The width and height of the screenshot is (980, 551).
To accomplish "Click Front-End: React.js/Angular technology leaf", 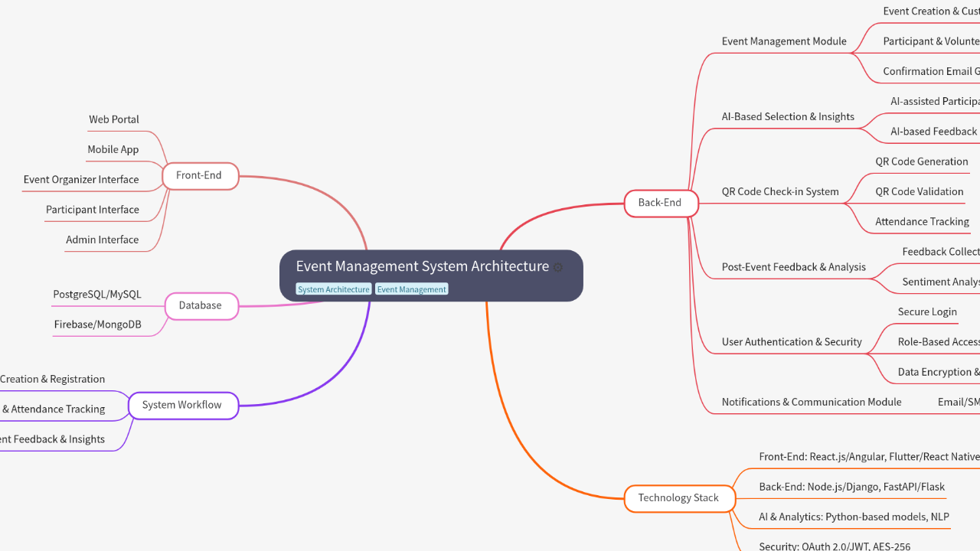I will point(869,457).
